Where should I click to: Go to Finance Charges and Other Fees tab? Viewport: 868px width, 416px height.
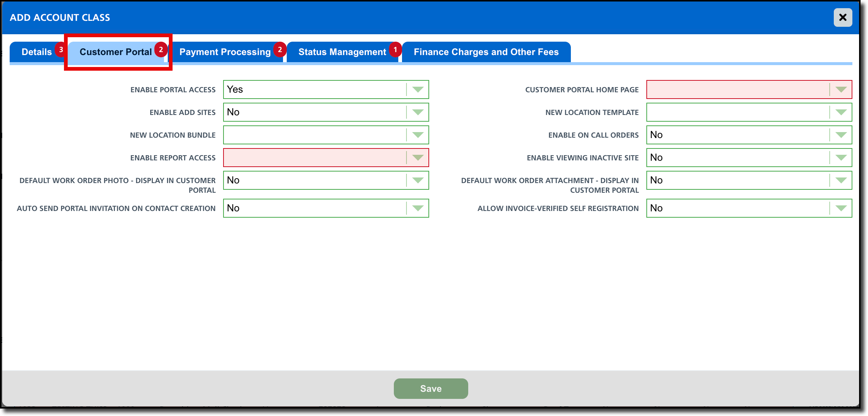pos(486,52)
